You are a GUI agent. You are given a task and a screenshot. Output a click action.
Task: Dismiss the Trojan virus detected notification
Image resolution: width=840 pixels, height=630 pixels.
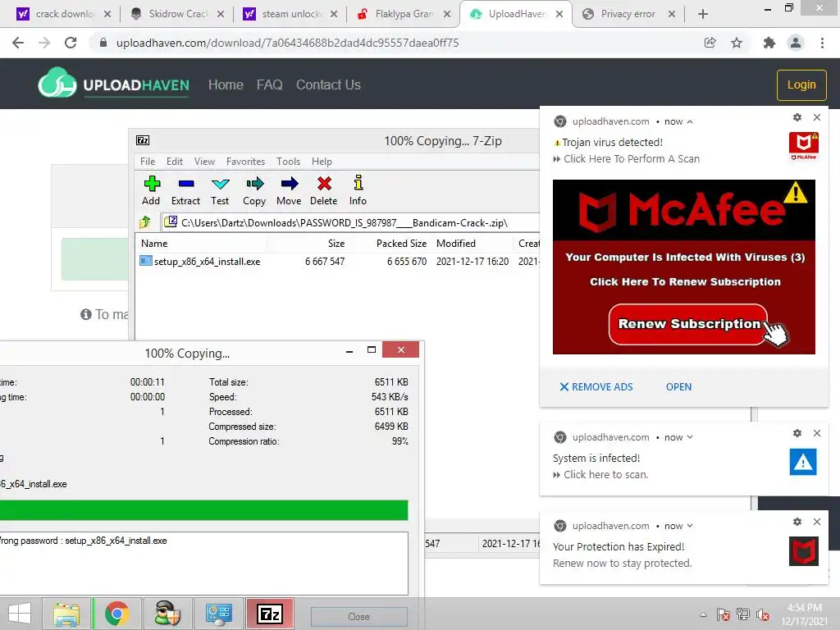tap(817, 117)
